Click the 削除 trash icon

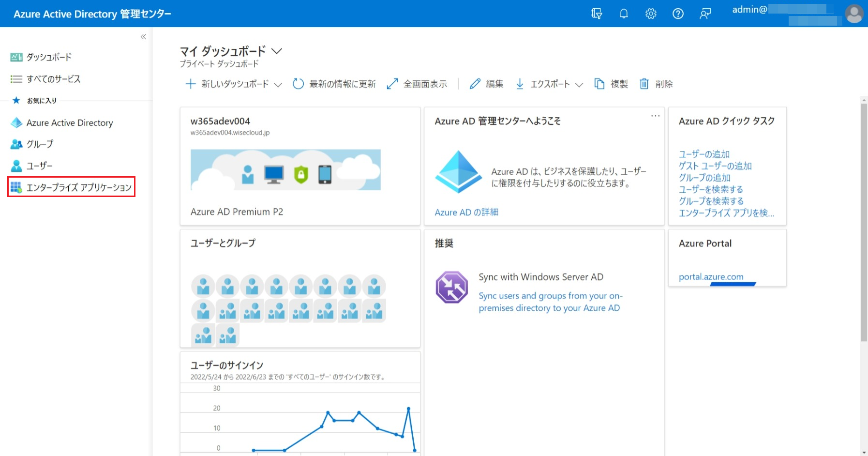[x=656, y=84]
